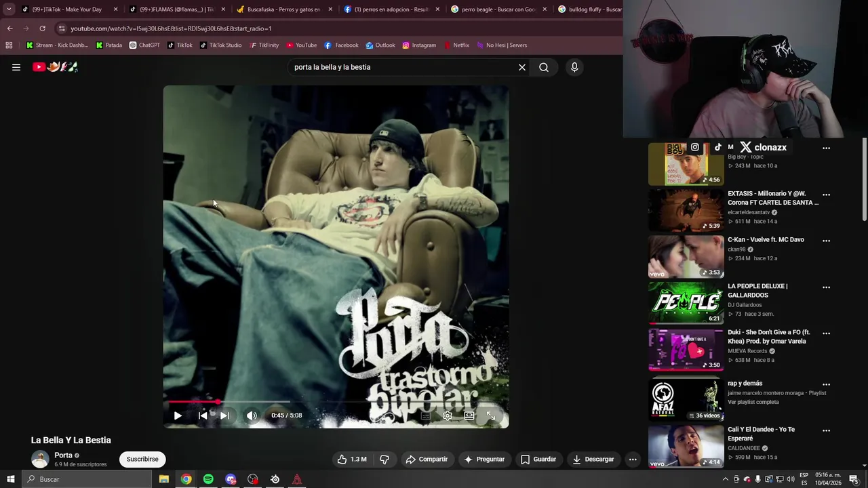Like the video with 1.3 M likes
The width and height of the screenshot is (868, 488).
(352, 459)
